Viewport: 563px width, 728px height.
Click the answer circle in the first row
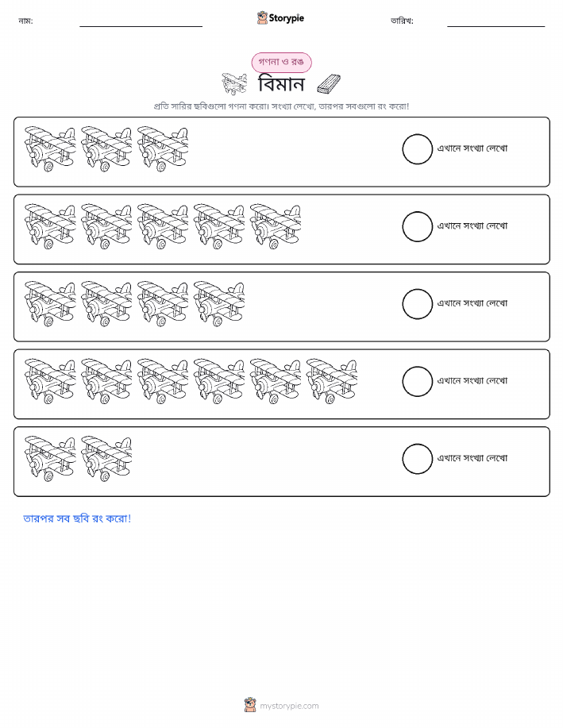click(x=417, y=149)
